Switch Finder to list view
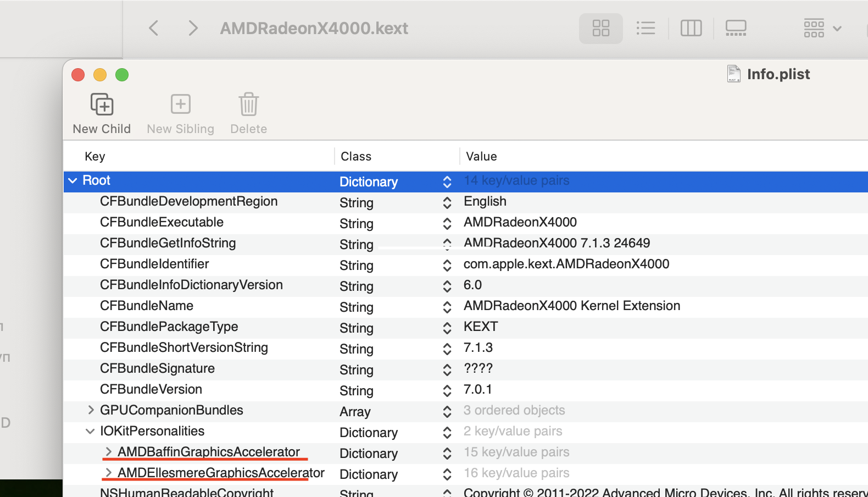Viewport: 868px width, 497px height. coord(646,28)
